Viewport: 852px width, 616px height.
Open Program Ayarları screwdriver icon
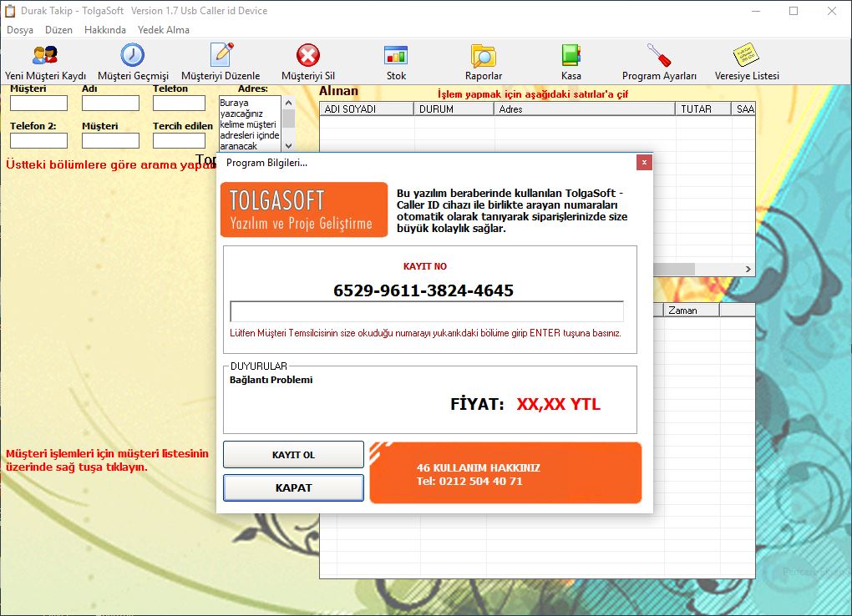coord(659,55)
